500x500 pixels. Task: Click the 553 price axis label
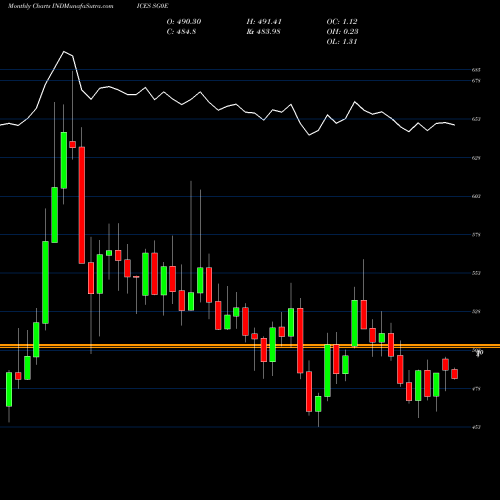(476, 273)
